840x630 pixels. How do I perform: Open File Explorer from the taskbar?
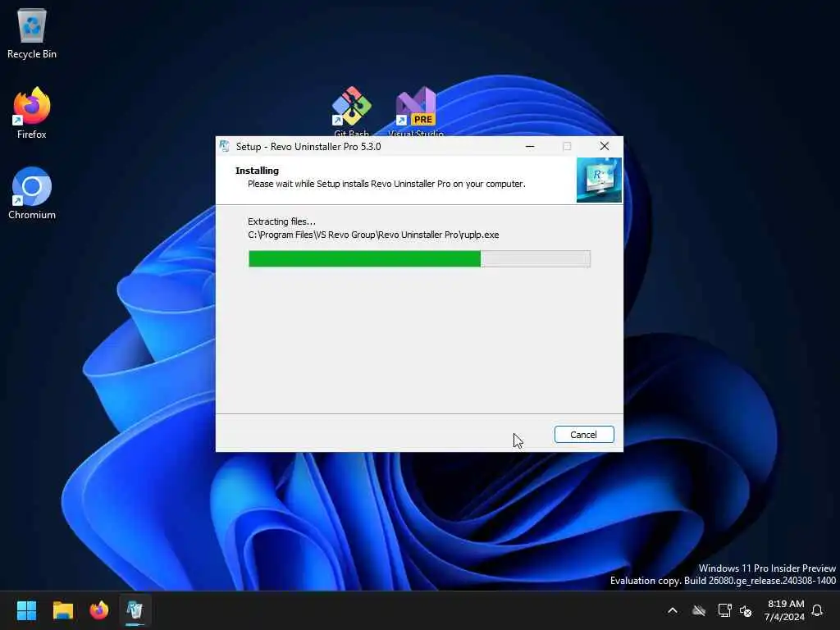62,610
